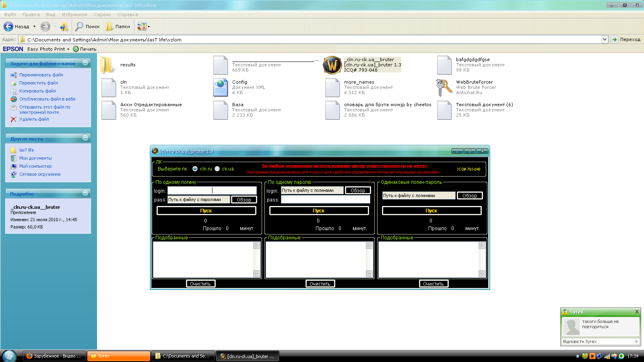The height and width of the screenshot is (362, 644).
Task: Switch to Syrex taskbar button
Action: [x=119, y=356]
